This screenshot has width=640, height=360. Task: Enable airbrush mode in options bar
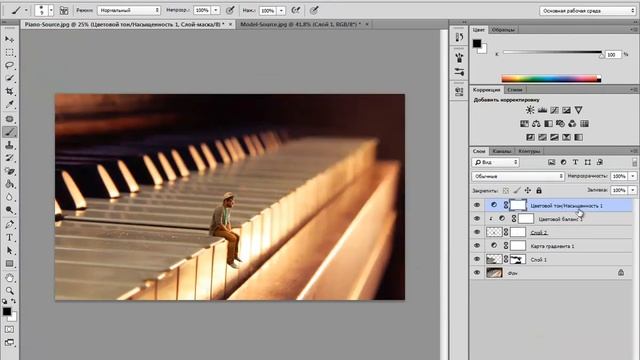[x=296, y=10]
